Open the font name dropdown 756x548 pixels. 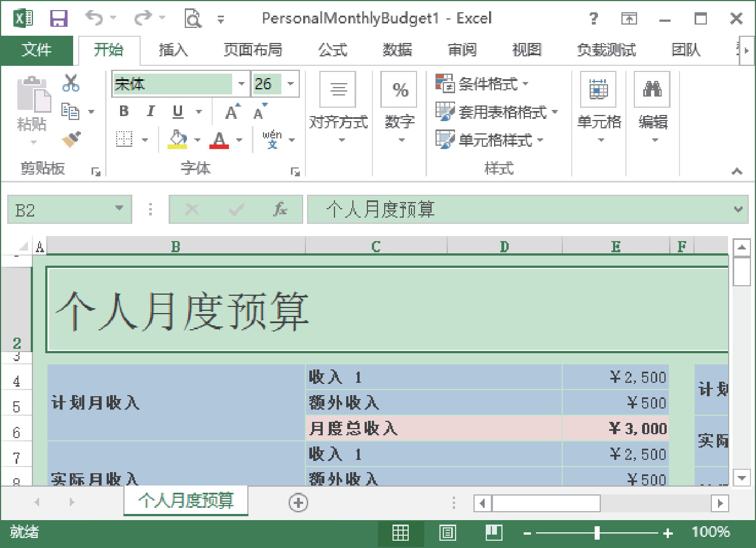(241, 84)
